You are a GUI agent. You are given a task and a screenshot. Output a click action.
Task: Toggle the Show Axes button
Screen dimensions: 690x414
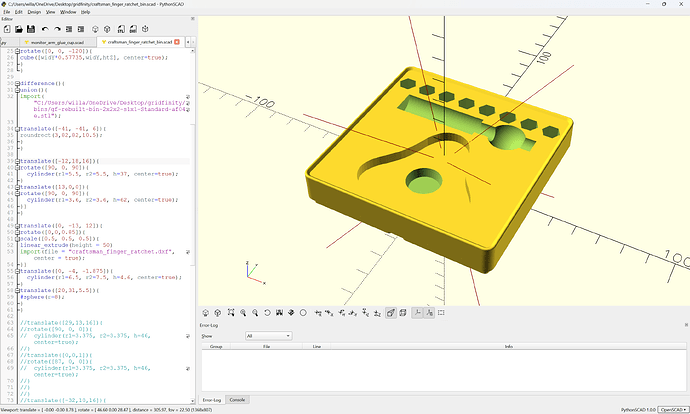click(417, 313)
